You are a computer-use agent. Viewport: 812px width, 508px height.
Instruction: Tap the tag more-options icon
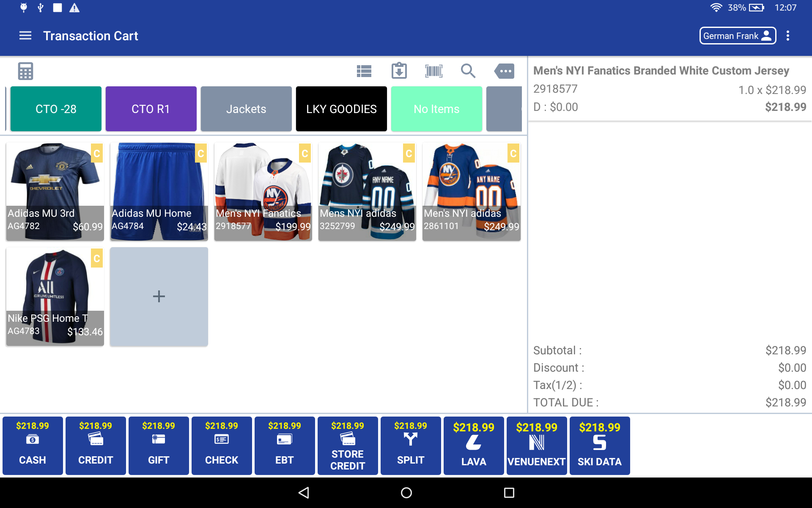tap(504, 71)
